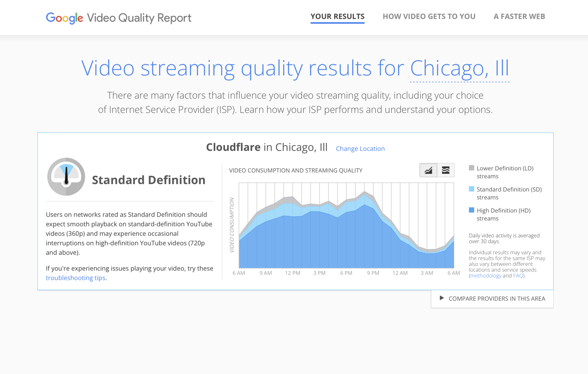Open the Your Results tab
This screenshot has height=374, width=588.
click(x=337, y=16)
